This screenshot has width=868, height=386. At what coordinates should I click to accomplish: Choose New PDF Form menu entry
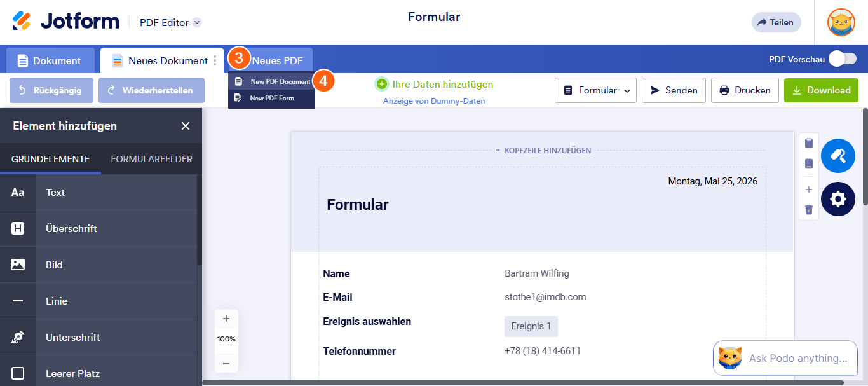pos(272,98)
